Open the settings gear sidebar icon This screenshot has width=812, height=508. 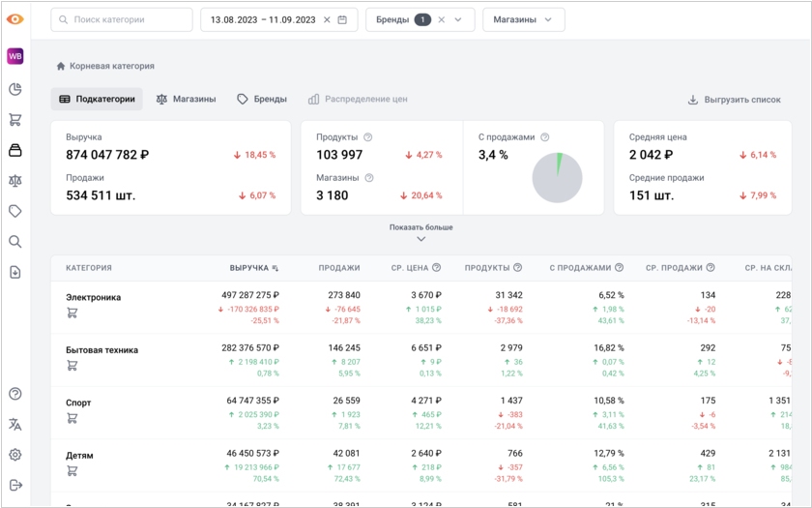click(15, 455)
